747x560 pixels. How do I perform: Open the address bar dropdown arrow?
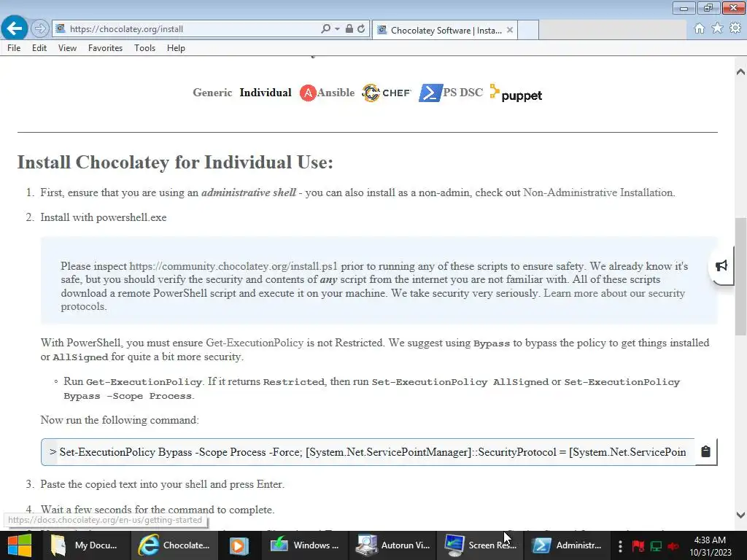tap(337, 28)
